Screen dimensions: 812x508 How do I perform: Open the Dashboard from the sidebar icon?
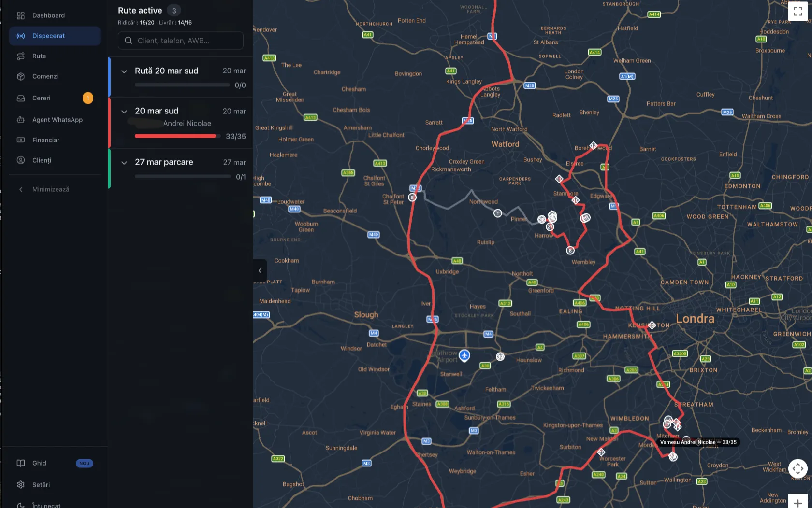tap(21, 15)
